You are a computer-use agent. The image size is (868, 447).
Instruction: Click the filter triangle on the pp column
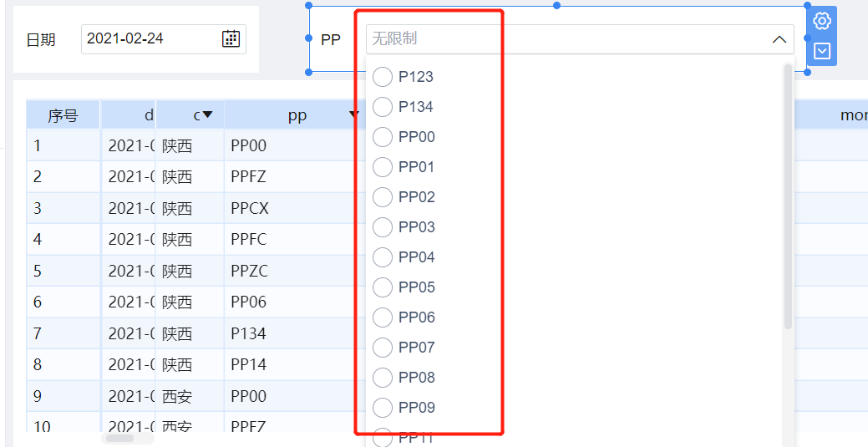click(x=353, y=114)
